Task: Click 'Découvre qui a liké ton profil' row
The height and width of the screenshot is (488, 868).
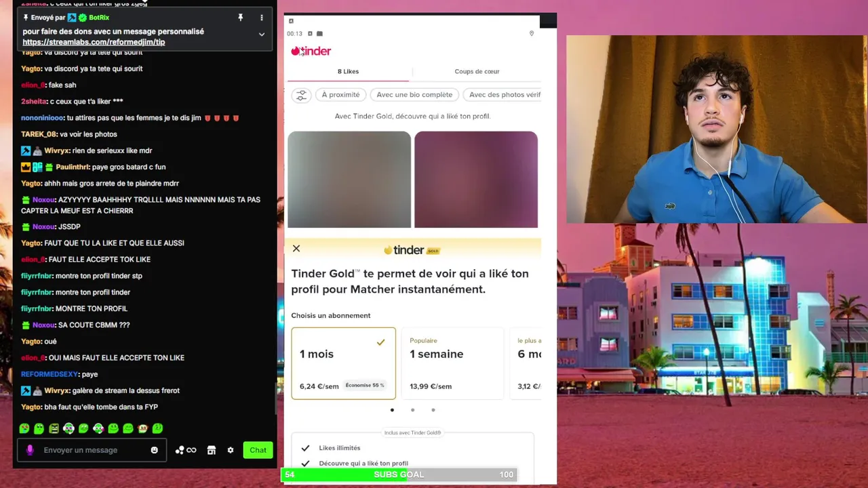Action: (363, 464)
